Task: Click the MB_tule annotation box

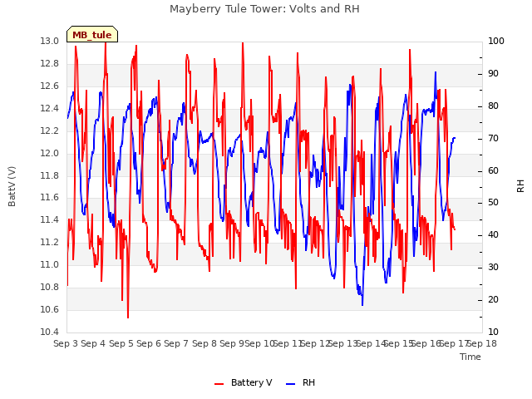Action: click(92, 34)
